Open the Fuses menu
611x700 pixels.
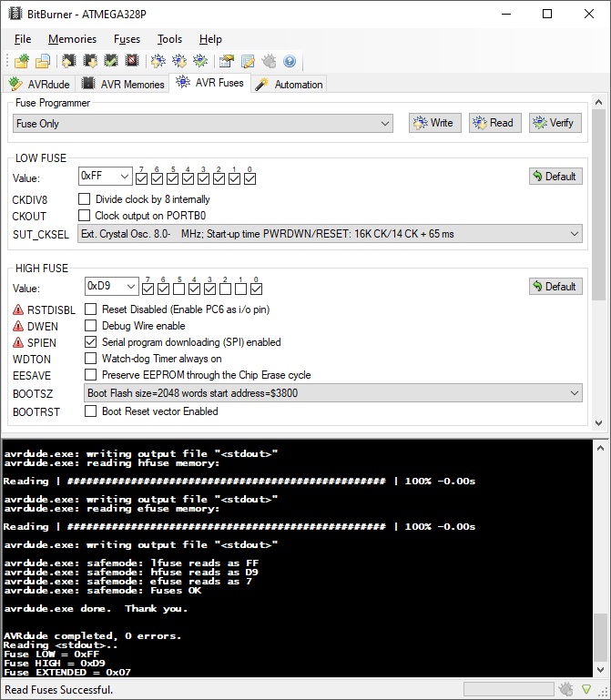(x=127, y=39)
